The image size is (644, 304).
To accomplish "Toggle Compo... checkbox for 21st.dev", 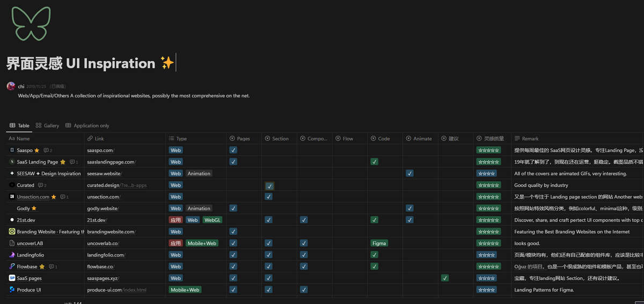I will click(304, 220).
